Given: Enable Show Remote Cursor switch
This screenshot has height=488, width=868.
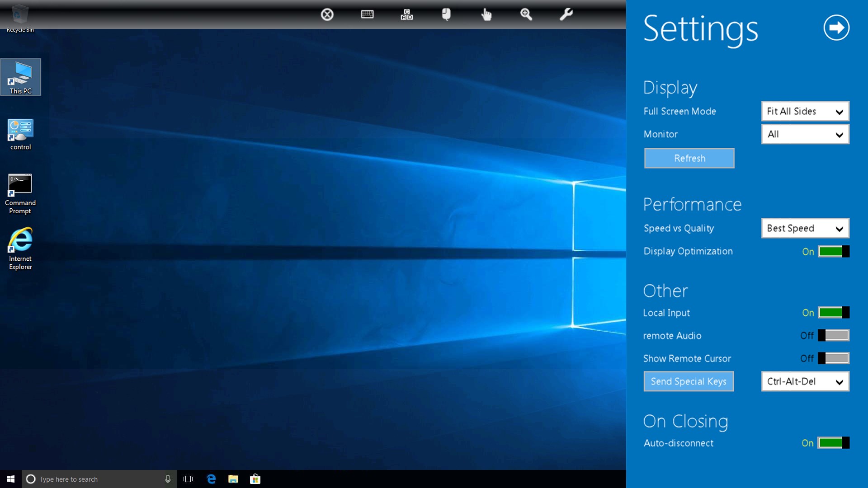Looking at the screenshot, I should pyautogui.click(x=834, y=358).
